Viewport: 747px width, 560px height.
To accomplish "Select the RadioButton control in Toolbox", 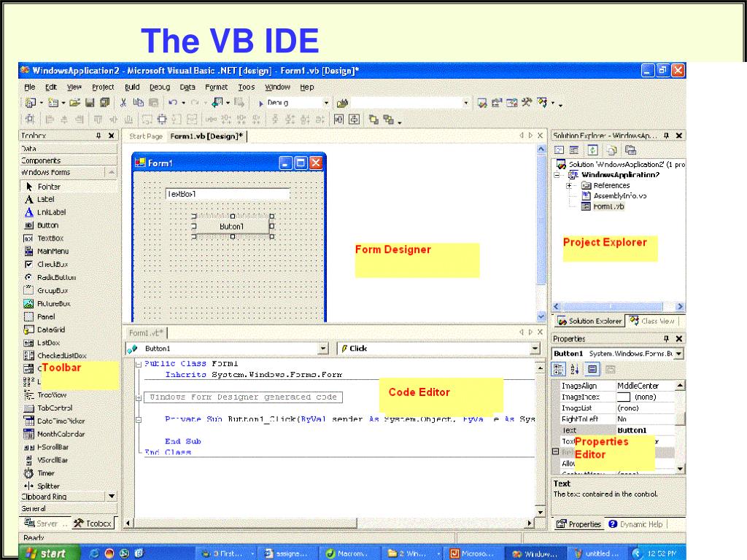I will (x=50, y=277).
